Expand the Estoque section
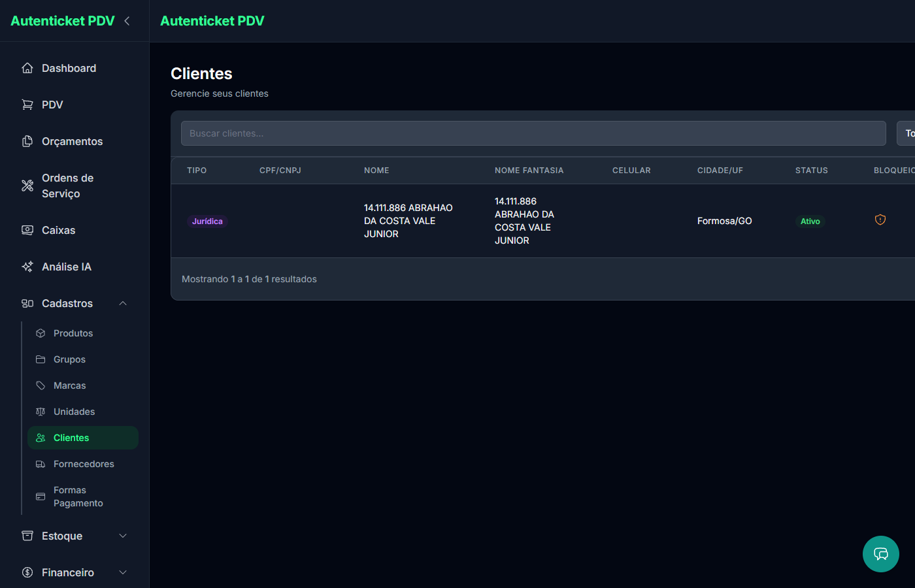This screenshot has height=588, width=915. pyautogui.click(x=123, y=536)
